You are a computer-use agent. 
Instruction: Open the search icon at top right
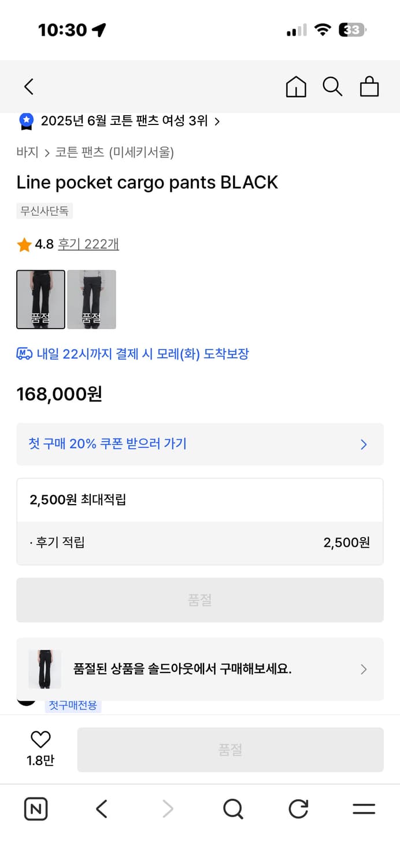point(332,87)
